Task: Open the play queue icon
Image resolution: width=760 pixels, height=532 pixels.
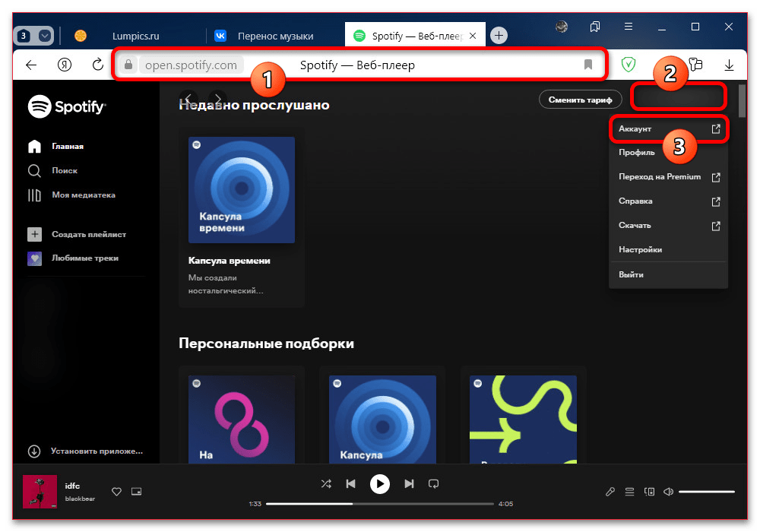Action: [629, 492]
